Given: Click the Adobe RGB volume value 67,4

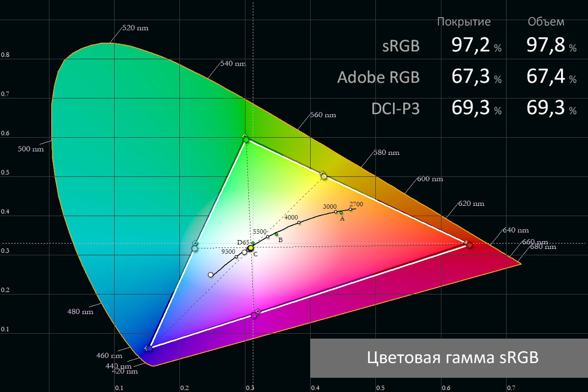Looking at the screenshot, I should pyautogui.click(x=545, y=76).
